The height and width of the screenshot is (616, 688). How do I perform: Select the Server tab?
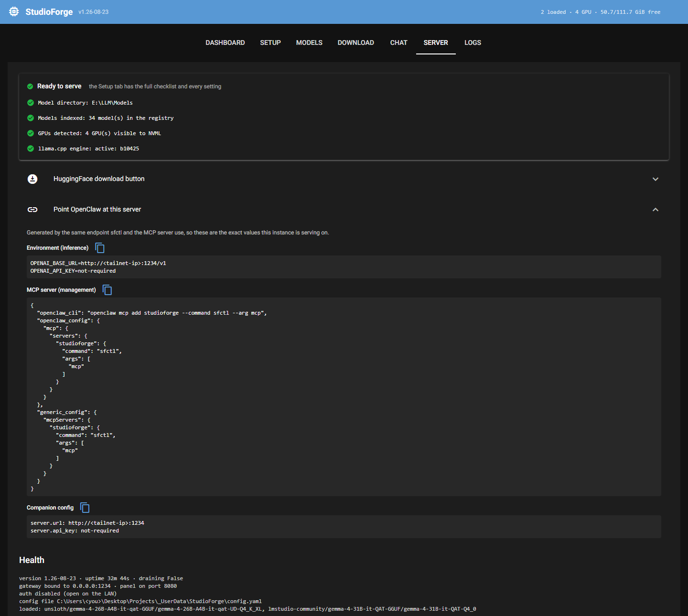point(436,42)
